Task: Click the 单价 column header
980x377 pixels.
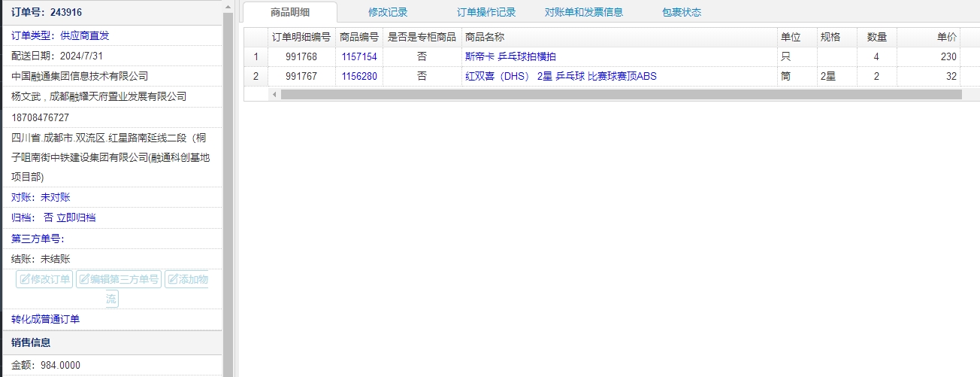Action: pos(928,37)
